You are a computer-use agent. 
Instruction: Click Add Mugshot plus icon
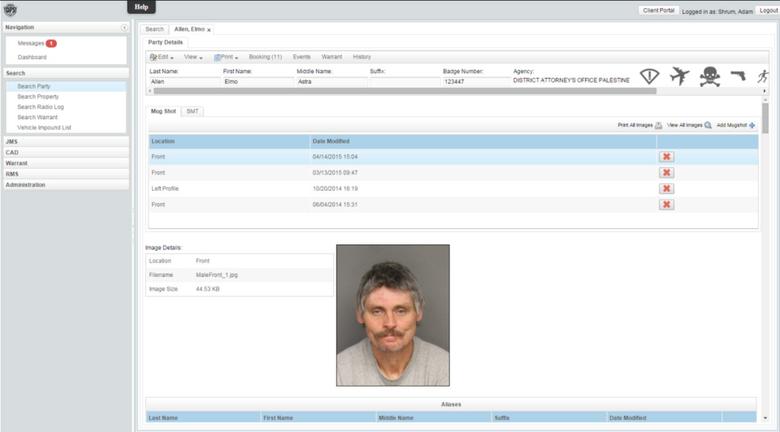click(x=751, y=125)
